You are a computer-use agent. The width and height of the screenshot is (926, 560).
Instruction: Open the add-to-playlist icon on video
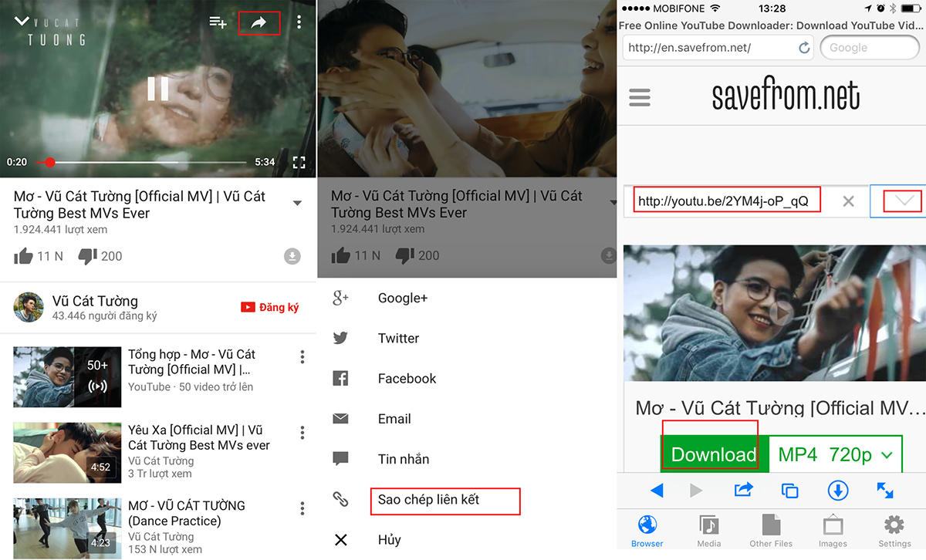(x=218, y=22)
